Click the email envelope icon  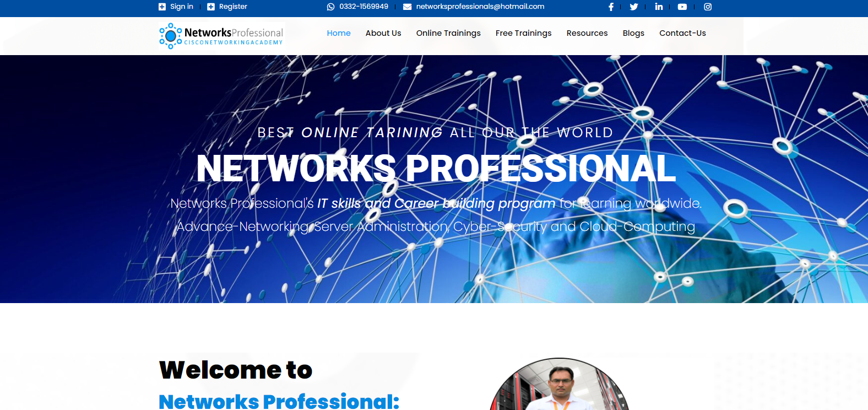pos(408,7)
